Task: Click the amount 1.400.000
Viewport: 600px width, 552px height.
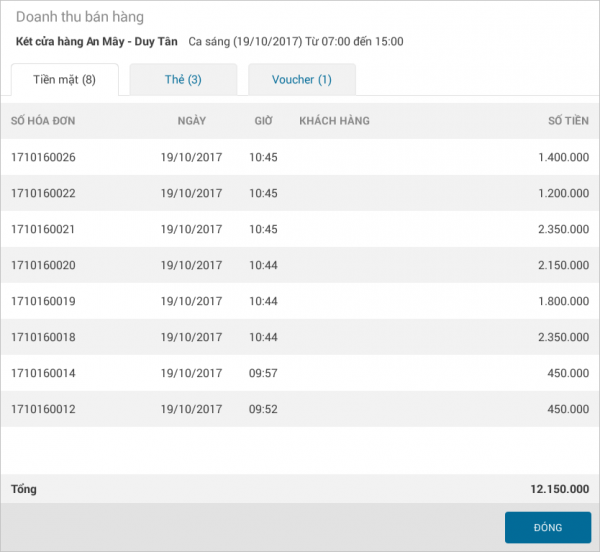Action: pyautogui.click(x=564, y=157)
